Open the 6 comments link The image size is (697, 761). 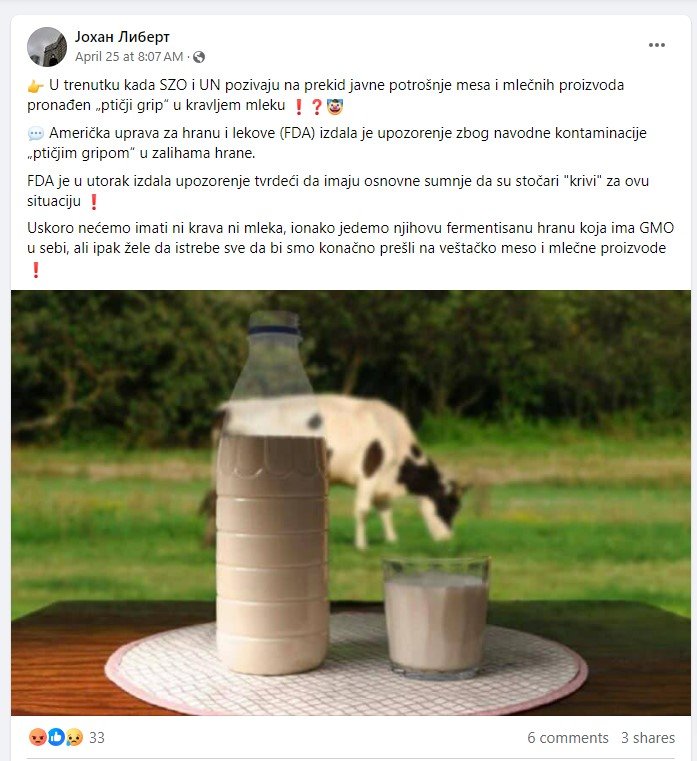coord(567,738)
